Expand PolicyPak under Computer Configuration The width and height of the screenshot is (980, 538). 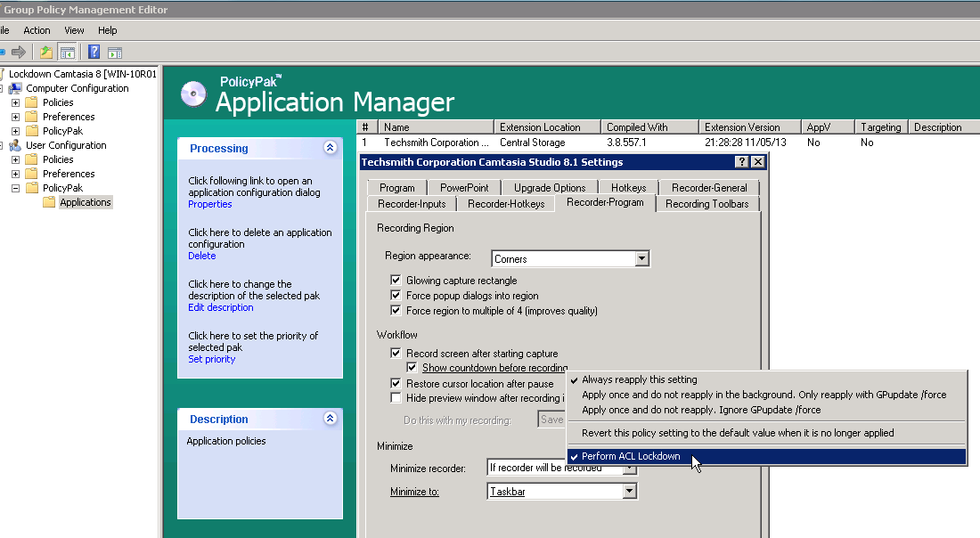click(x=16, y=131)
